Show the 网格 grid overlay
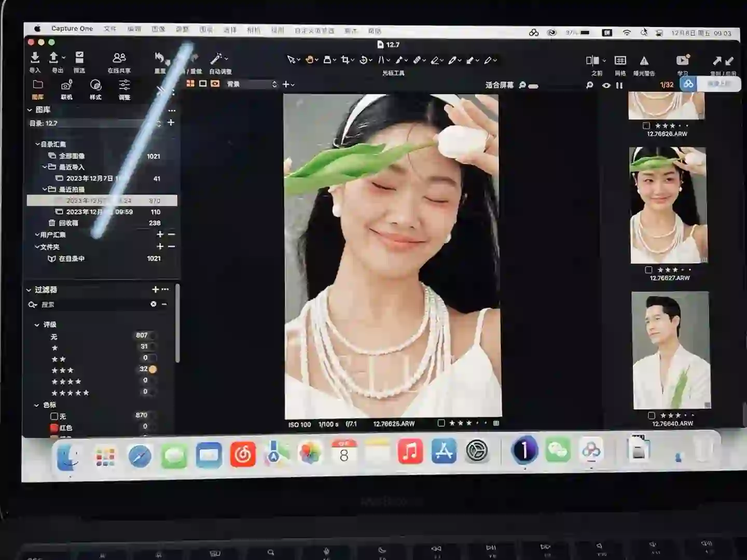The image size is (747, 560). [x=620, y=61]
